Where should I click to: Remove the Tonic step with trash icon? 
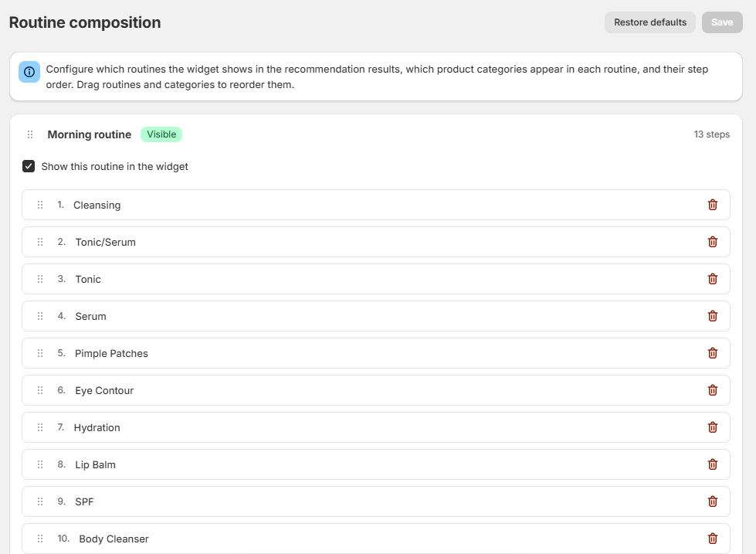click(713, 279)
